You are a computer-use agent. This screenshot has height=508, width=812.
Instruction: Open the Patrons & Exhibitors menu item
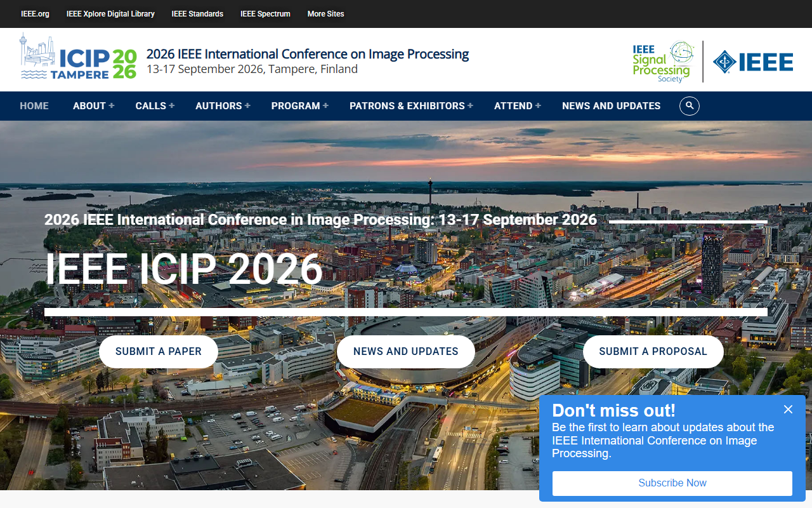click(x=407, y=106)
